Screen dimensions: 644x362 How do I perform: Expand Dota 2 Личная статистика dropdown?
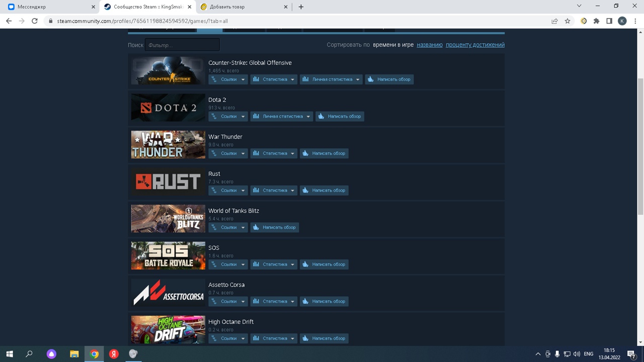(282, 116)
